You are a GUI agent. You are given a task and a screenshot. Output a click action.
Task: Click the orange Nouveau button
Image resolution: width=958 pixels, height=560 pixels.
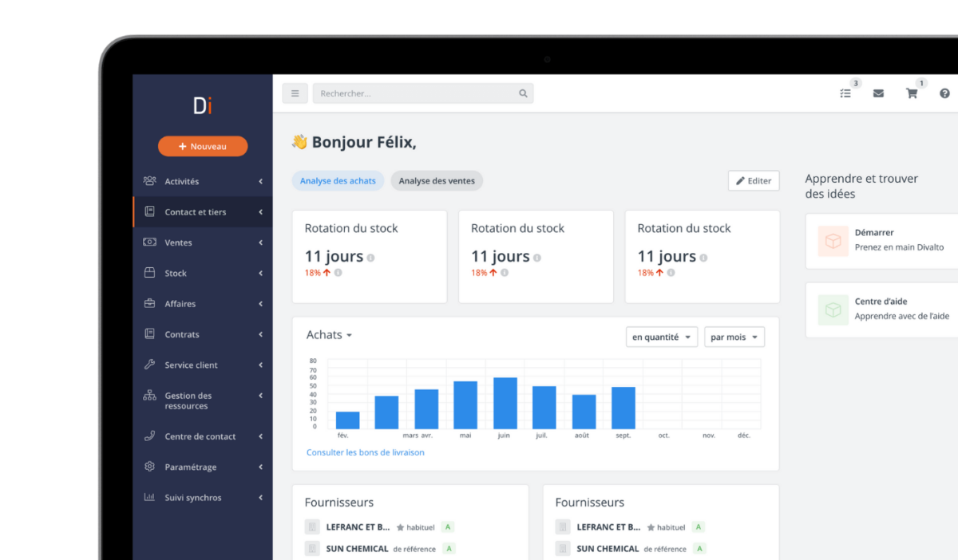(203, 146)
